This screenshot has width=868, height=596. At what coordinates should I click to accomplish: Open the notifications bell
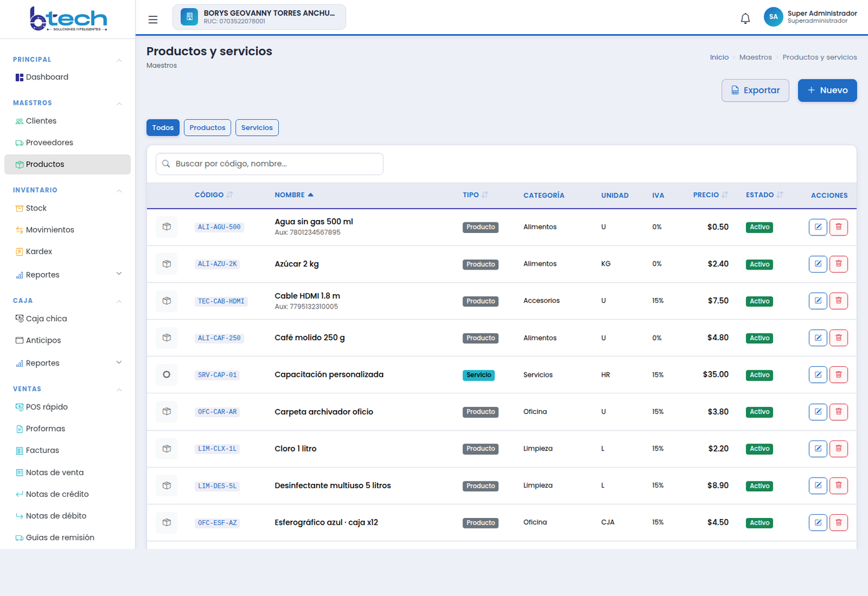coord(745,18)
